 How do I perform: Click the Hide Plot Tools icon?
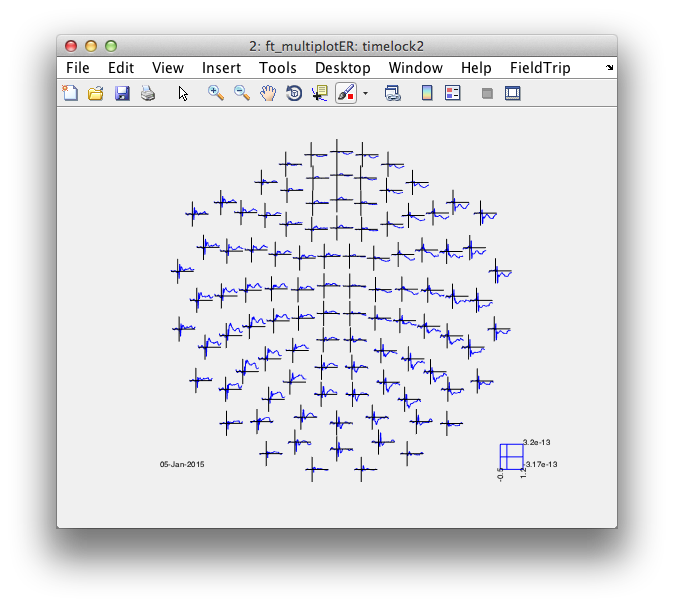click(x=487, y=93)
